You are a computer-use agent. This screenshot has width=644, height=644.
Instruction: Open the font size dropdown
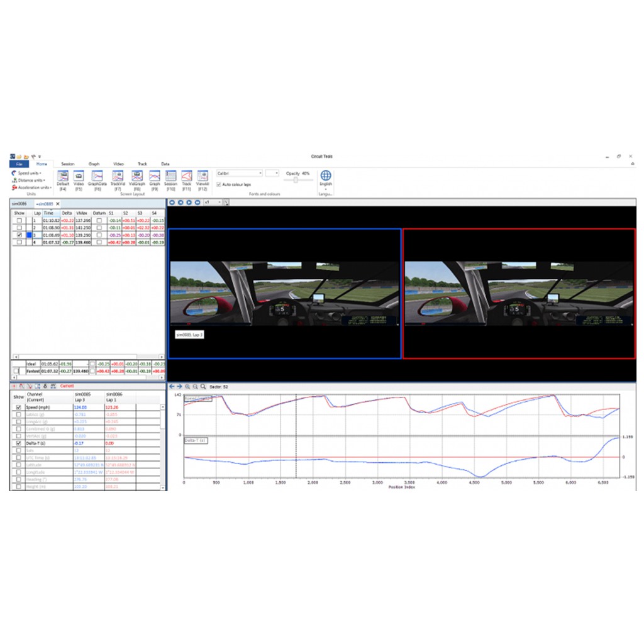[x=272, y=174]
